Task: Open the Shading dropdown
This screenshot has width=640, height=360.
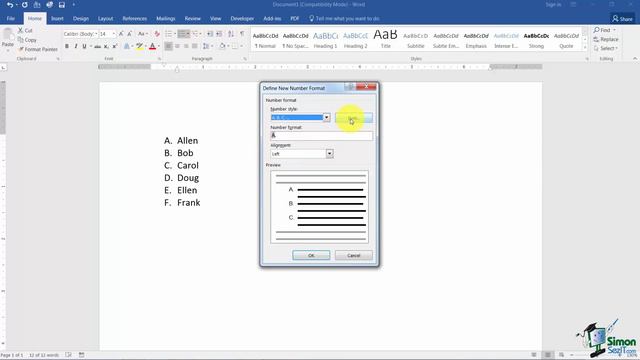Action: pyautogui.click(x=228, y=47)
